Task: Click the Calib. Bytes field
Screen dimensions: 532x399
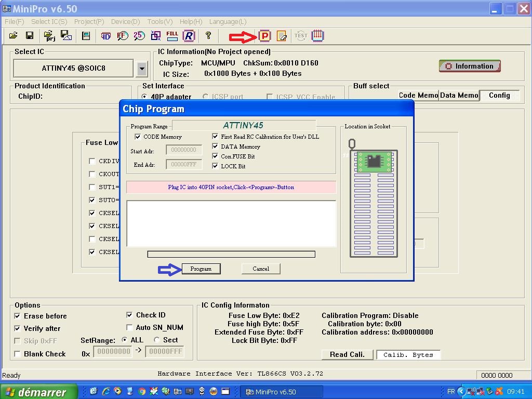Action: click(408, 355)
